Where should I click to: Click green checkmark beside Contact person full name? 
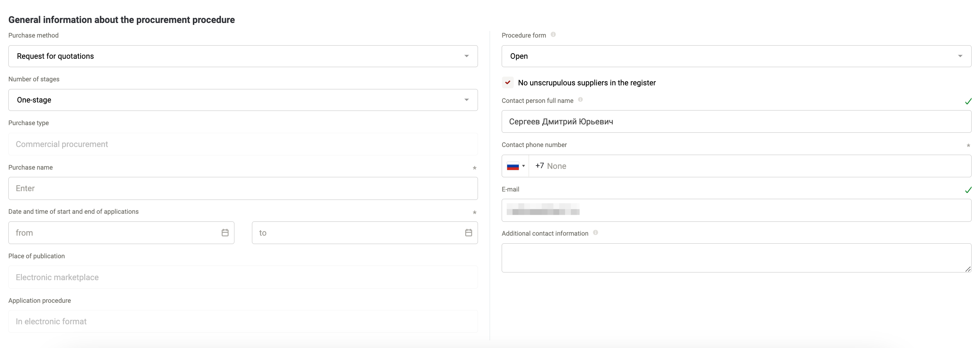tap(968, 101)
